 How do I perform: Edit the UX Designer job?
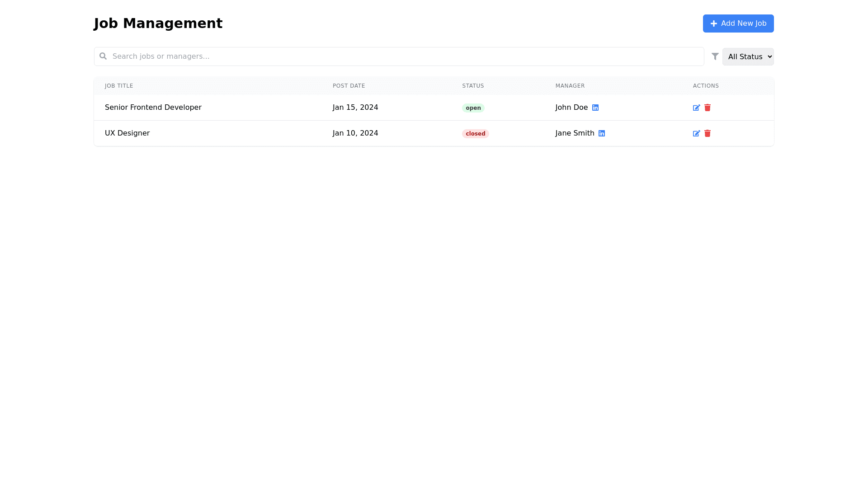[x=696, y=133]
